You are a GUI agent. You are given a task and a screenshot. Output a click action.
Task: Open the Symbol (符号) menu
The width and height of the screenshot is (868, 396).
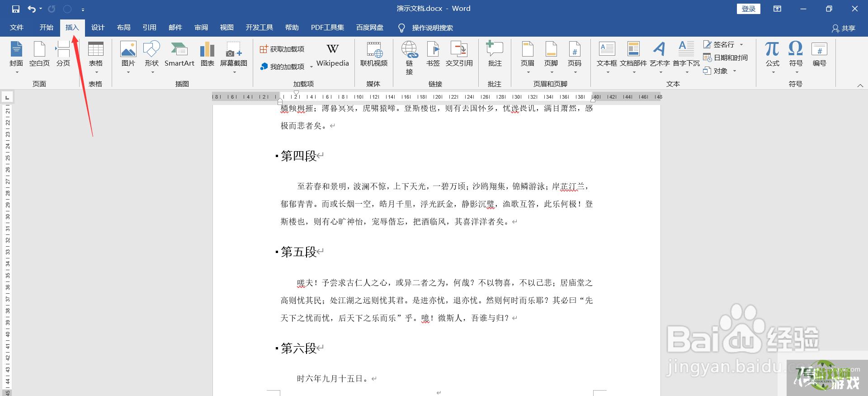click(x=796, y=57)
